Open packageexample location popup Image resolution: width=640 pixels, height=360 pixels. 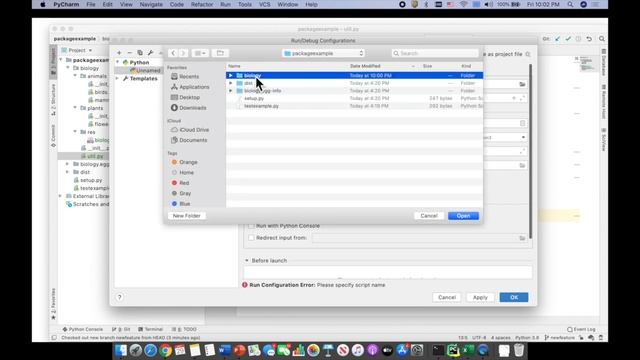point(323,53)
